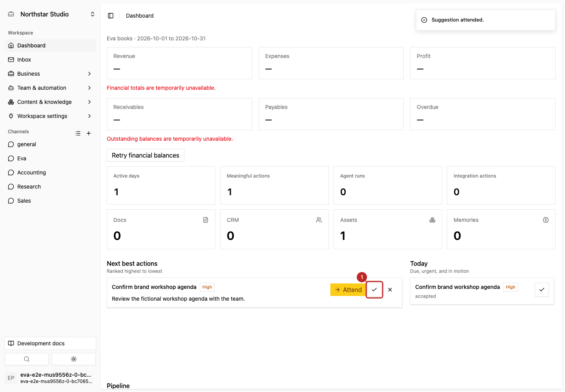Open the Docs card document icon
This screenshot has height=392, width=565.
pos(206,220)
